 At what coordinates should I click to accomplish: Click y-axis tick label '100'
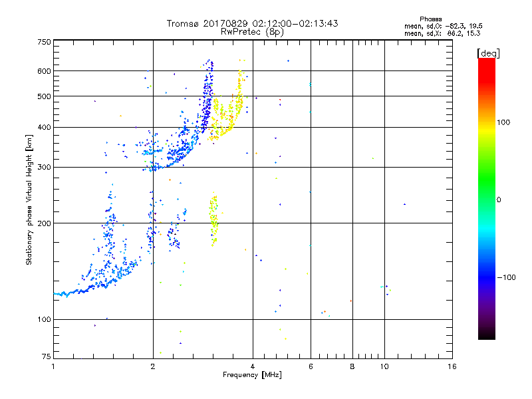(x=44, y=320)
